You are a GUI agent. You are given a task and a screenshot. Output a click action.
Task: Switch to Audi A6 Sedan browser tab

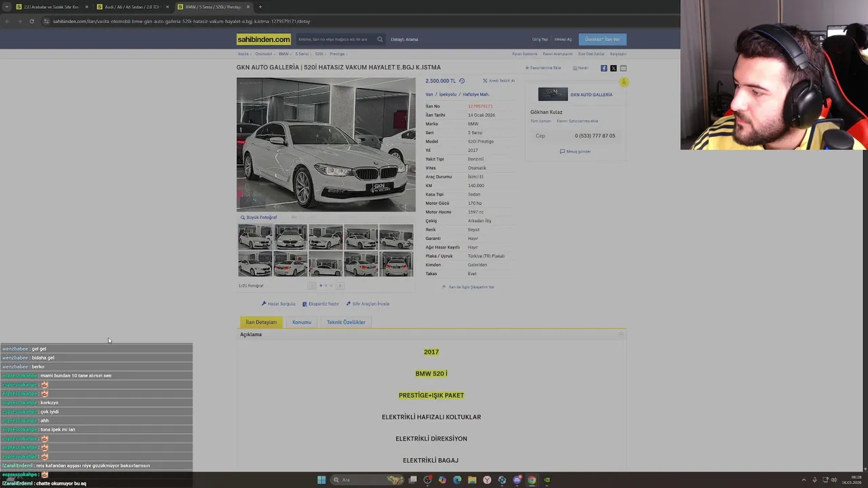[x=132, y=7]
